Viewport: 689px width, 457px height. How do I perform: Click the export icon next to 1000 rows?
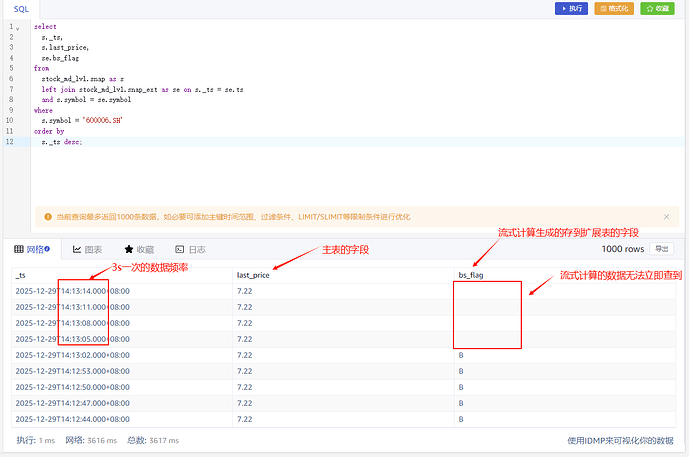pos(661,249)
